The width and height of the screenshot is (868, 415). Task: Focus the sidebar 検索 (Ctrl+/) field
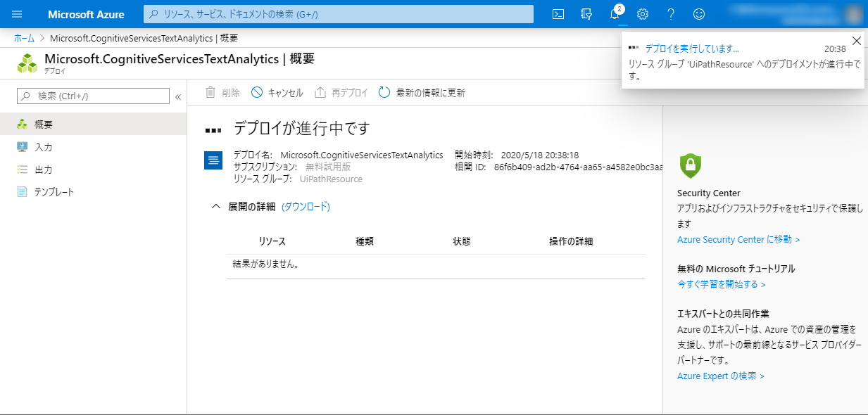(x=93, y=96)
